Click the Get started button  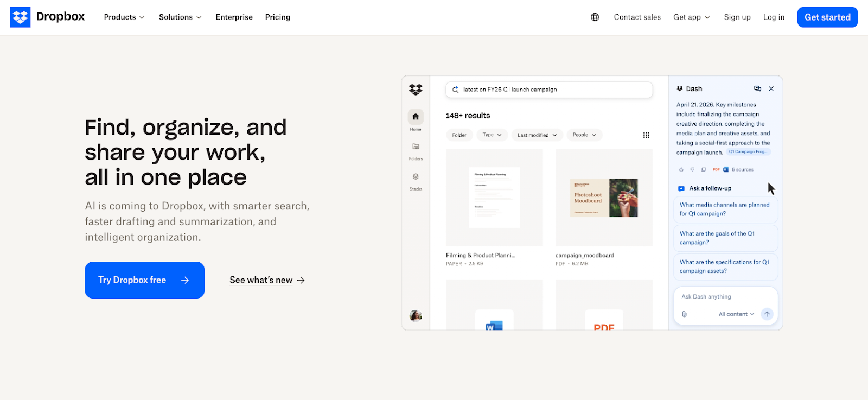tap(827, 17)
